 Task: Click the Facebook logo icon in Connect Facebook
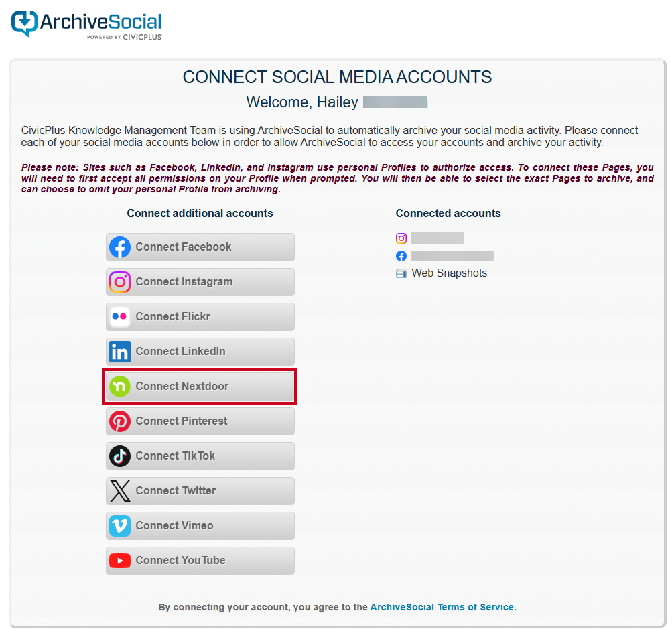(x=119, y=247)
